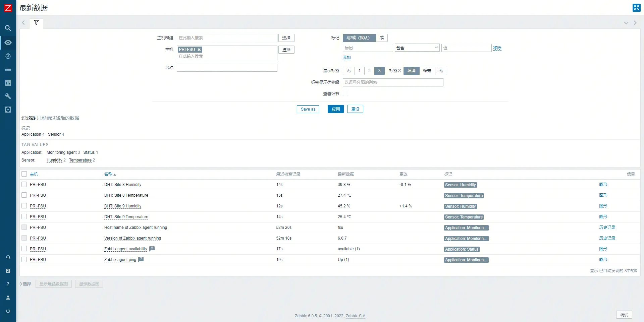Select all rows with header checkbox
The width and height of the screenshot is (644, 322).
point(24,174)
